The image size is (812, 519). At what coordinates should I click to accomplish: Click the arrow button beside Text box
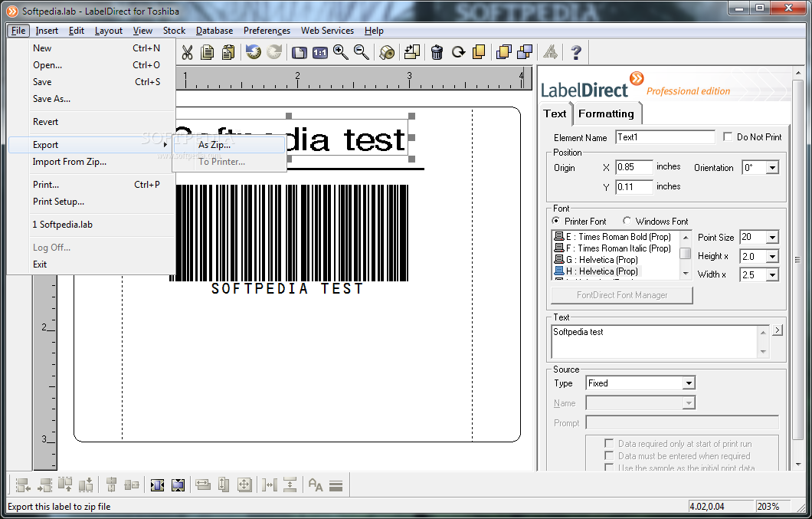coord(778,330)
